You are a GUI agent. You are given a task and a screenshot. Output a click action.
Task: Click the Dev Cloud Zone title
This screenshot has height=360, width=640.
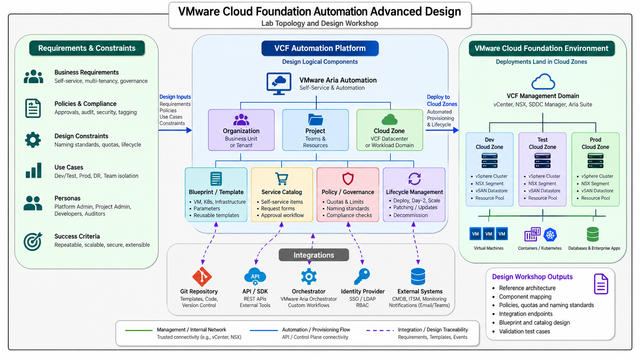(489, 143)
